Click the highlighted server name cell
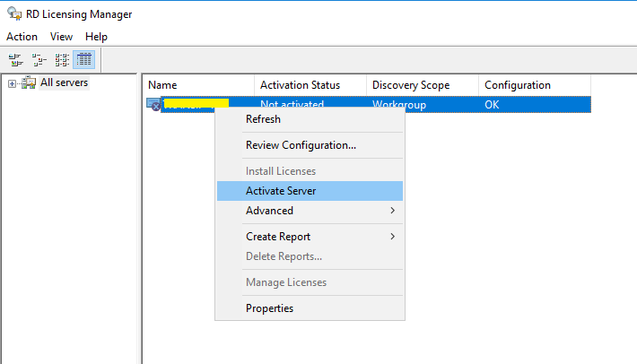 pyautogui.click(x=195, y=105)
